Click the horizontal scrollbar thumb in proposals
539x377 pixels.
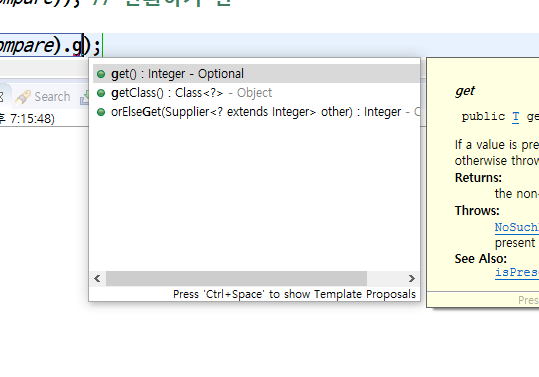pyautogui.click(x=236, y=278)
